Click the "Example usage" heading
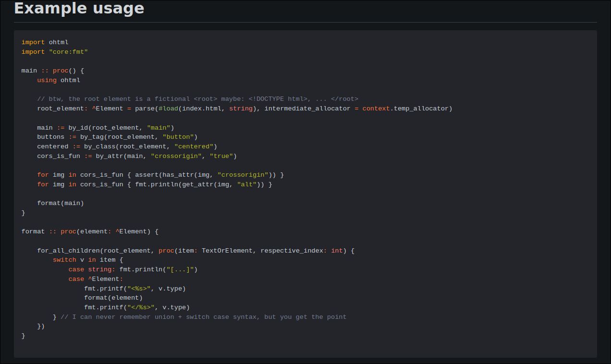This screenshot has width=611, height=364. pos(79,9)
